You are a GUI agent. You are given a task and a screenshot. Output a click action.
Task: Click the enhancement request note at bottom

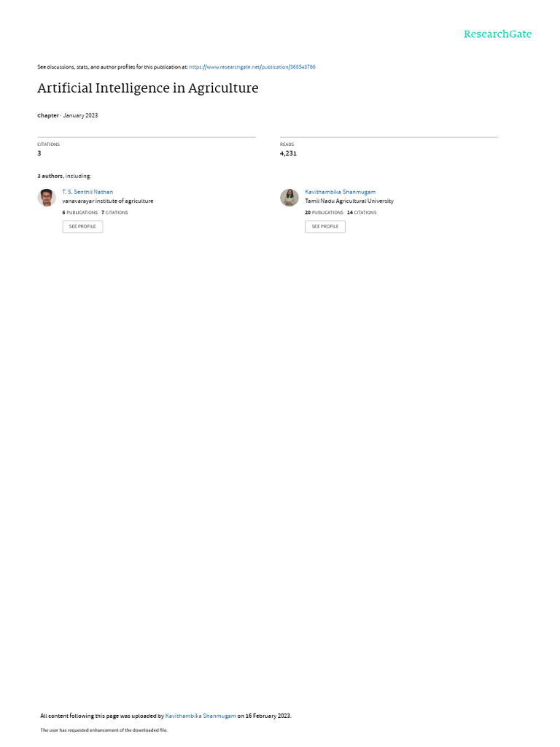pyautogui.click(x=104, y=729)
